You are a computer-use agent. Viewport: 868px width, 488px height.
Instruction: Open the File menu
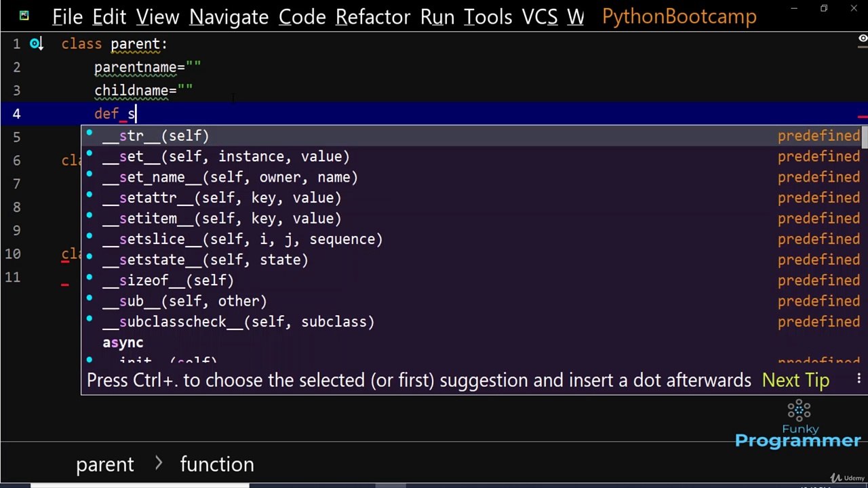click(67, 17)
